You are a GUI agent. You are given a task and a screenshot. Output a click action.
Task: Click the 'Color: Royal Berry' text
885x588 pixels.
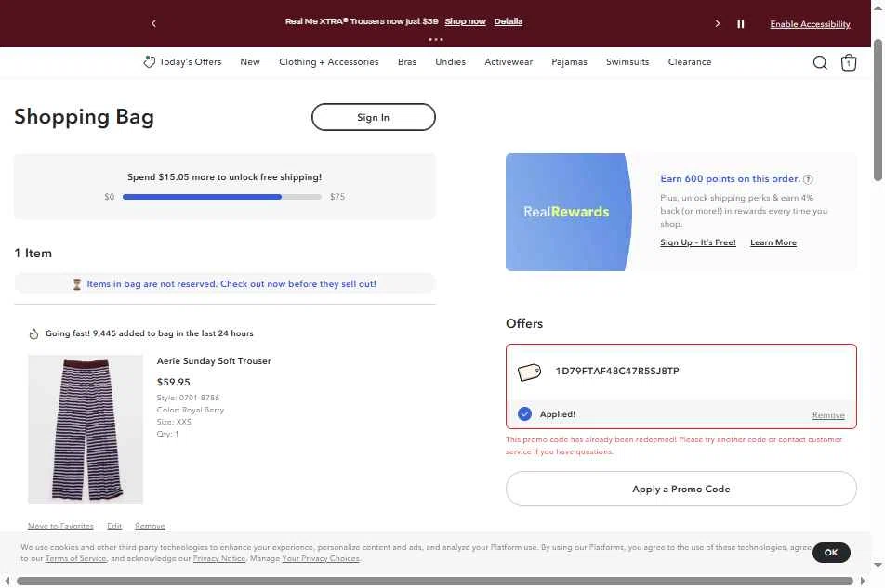(191, 410)
